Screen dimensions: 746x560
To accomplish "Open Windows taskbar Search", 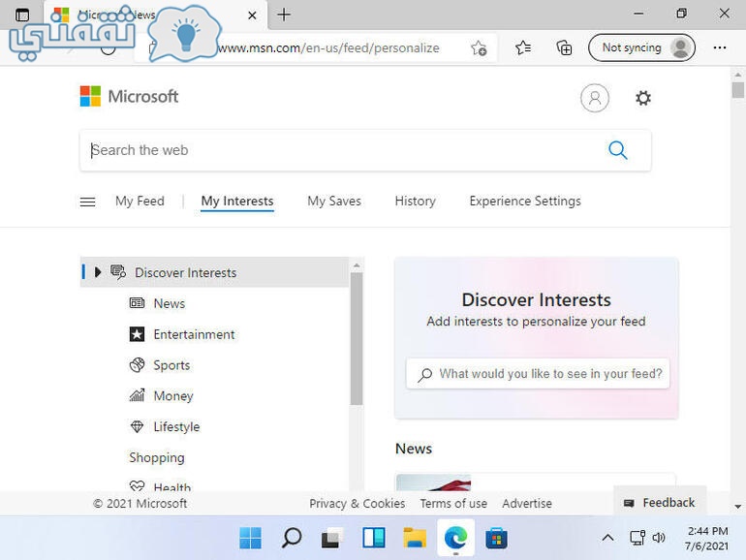I will pyautogui.click(x=292, y=538).
